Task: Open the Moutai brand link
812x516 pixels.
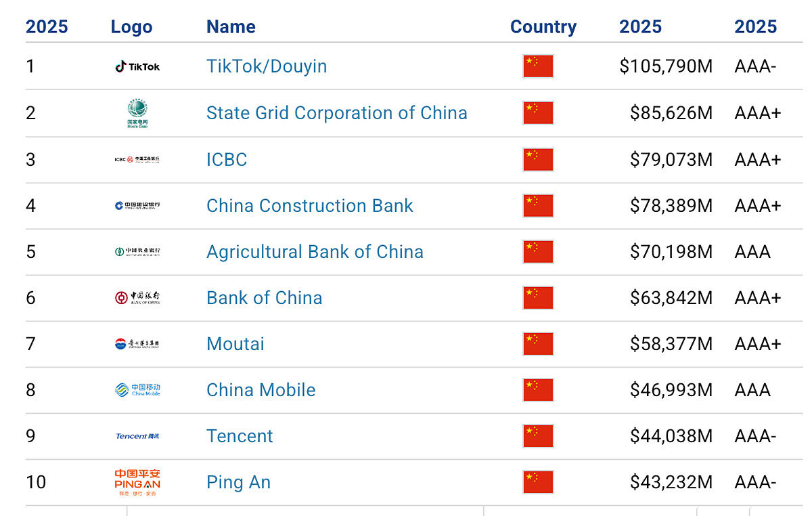Action: pyautogui.click(x=235, y=344)
